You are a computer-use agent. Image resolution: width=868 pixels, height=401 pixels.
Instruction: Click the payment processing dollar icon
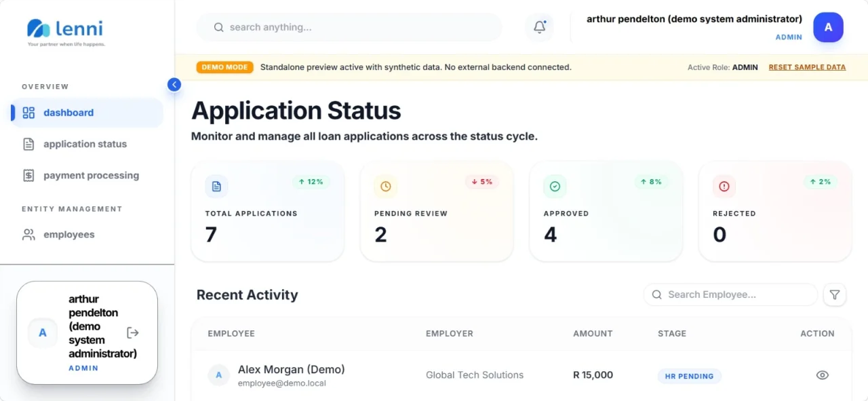28,175
